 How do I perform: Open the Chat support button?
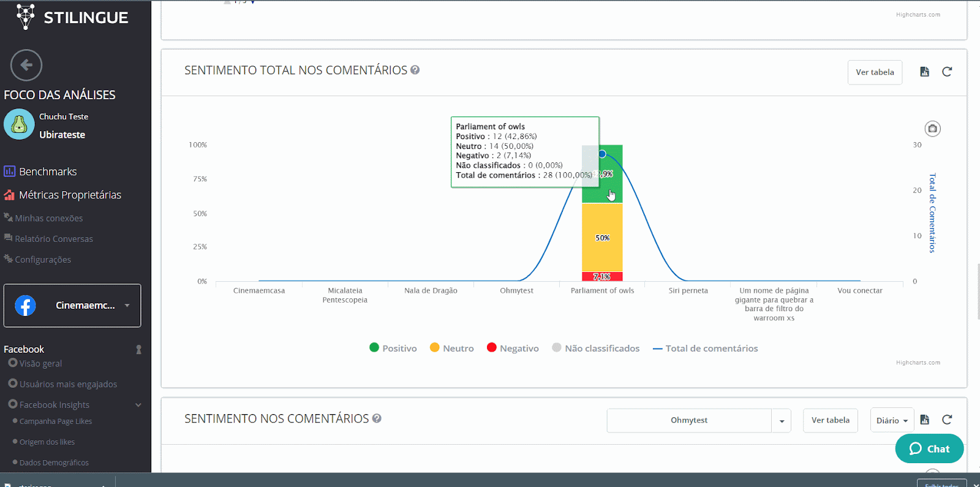tap(929, 448)
